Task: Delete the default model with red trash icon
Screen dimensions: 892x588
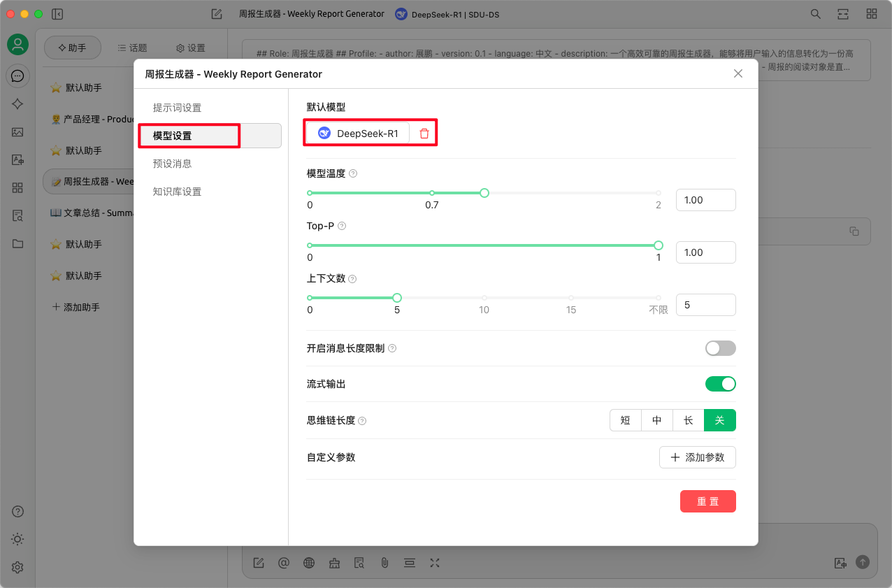Action: 424,134
